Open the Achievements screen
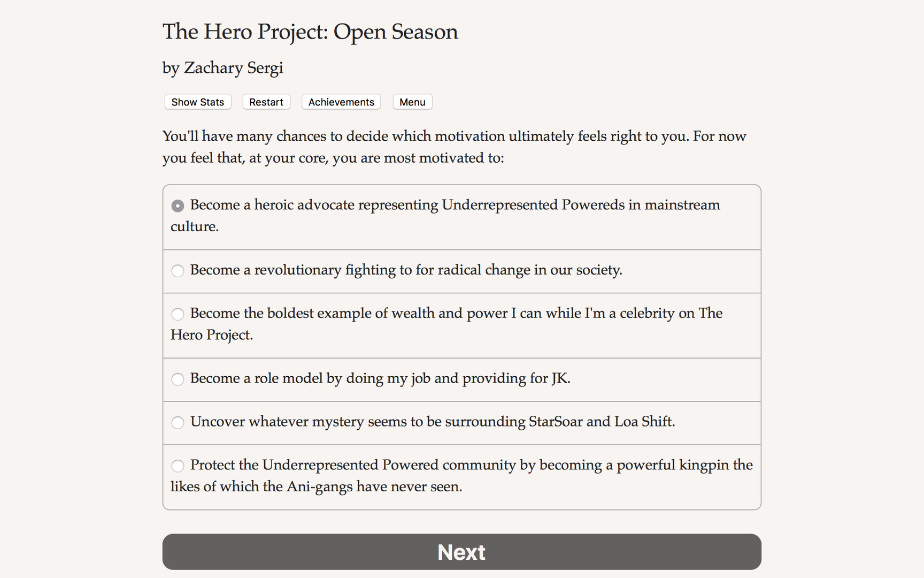 point(341,102)
